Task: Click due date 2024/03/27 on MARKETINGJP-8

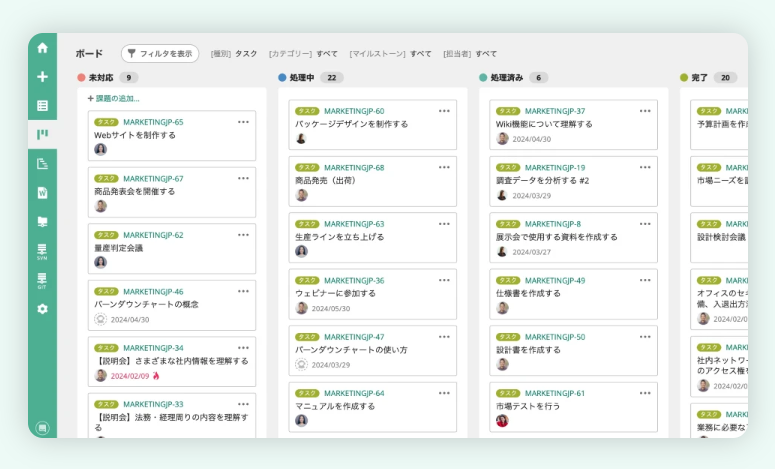Action: coord(531,252)
